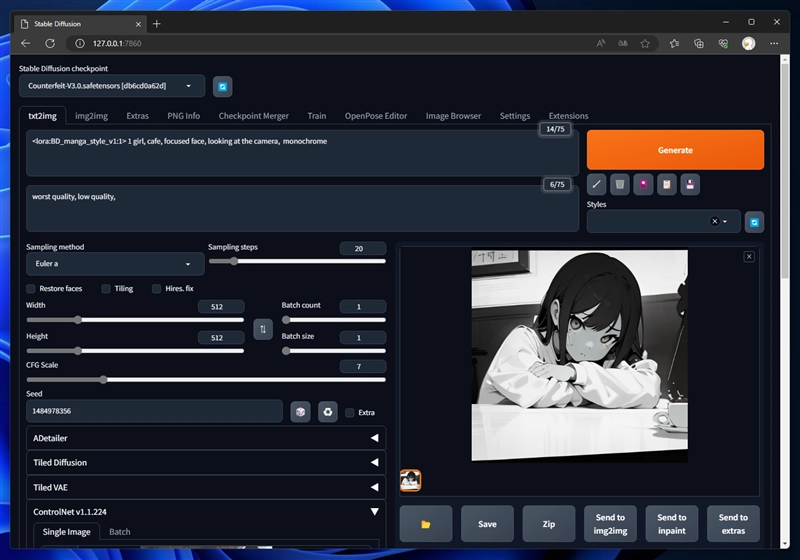The height and width of the screenshot is (560, 800).
Task: Click Send to extras button
Action: pos(733,524)
